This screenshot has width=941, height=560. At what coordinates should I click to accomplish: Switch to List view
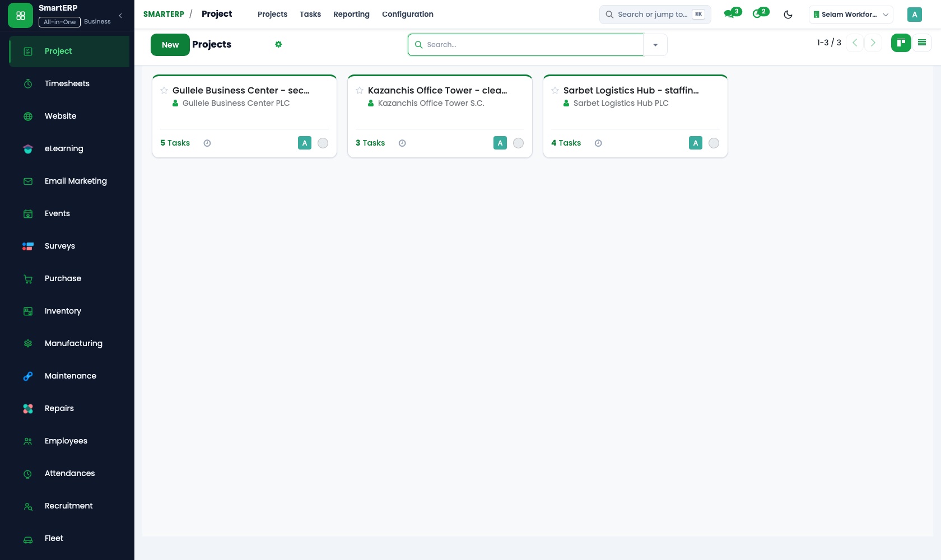922,43
